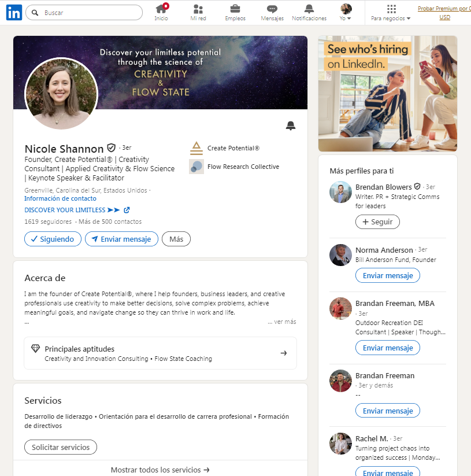
Task: Open Brandan Freeman, MBA profile
Action: coord(395,303)
